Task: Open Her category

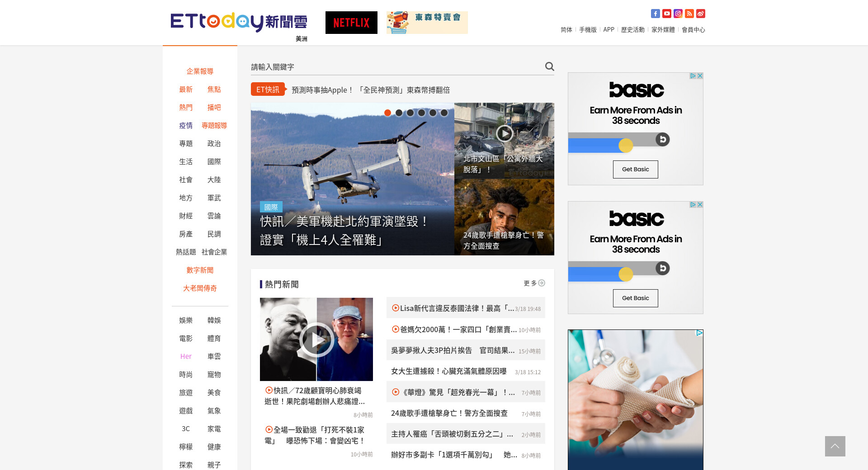Action: [186, 357]
